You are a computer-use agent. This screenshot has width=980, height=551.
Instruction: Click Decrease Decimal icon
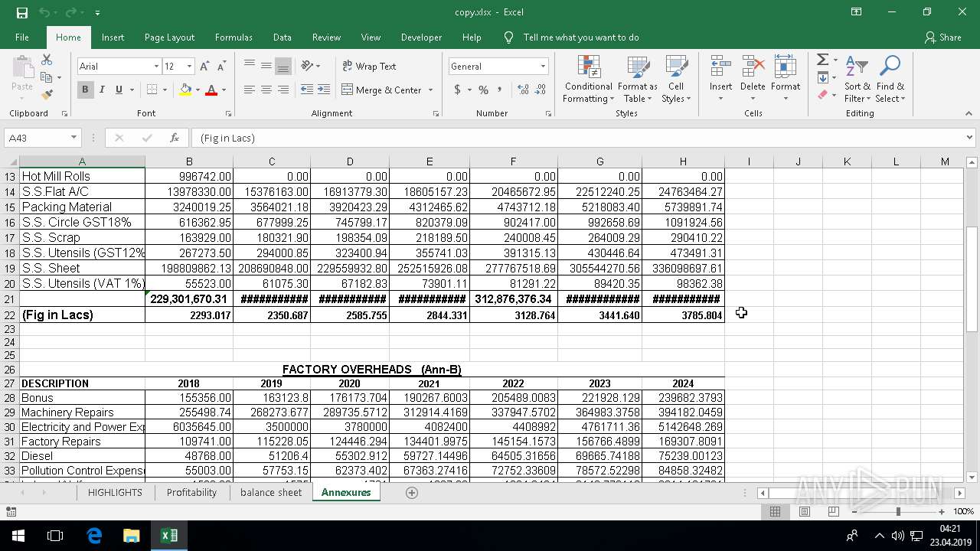[541, 90]
